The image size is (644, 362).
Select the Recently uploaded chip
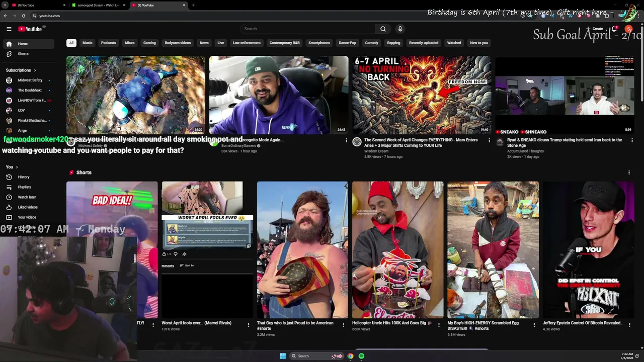(x=424, y=43)
